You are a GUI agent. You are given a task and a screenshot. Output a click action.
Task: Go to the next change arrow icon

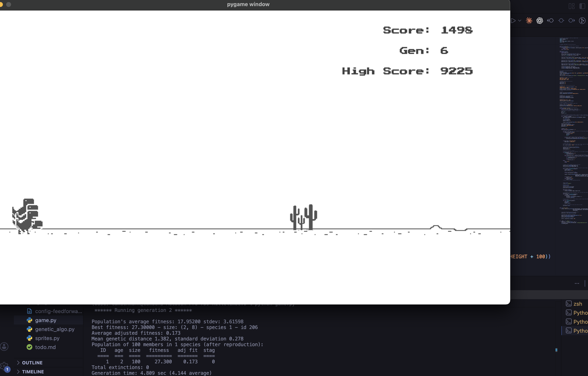tap(571, 21)
